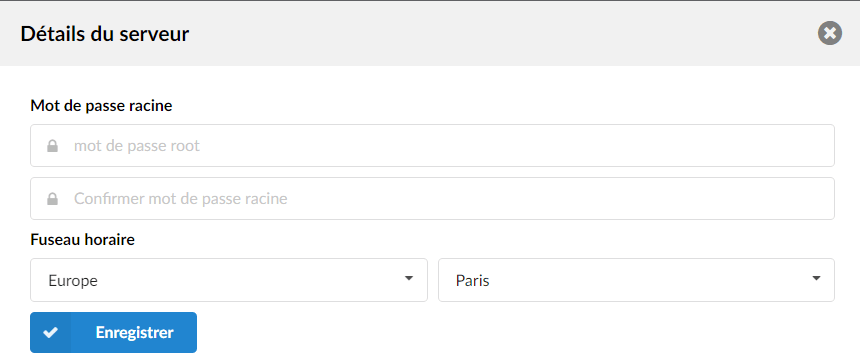The image size is (860, 362).
Task: Save settings with the Enregistrer button
Action: pyautogui.click(x=114, y=332)
